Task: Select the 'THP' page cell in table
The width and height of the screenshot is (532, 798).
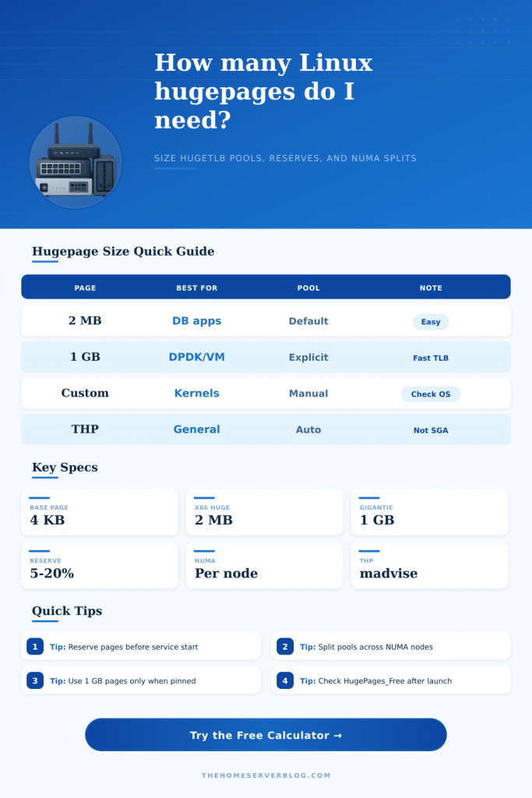Action: tap(85, 429)
